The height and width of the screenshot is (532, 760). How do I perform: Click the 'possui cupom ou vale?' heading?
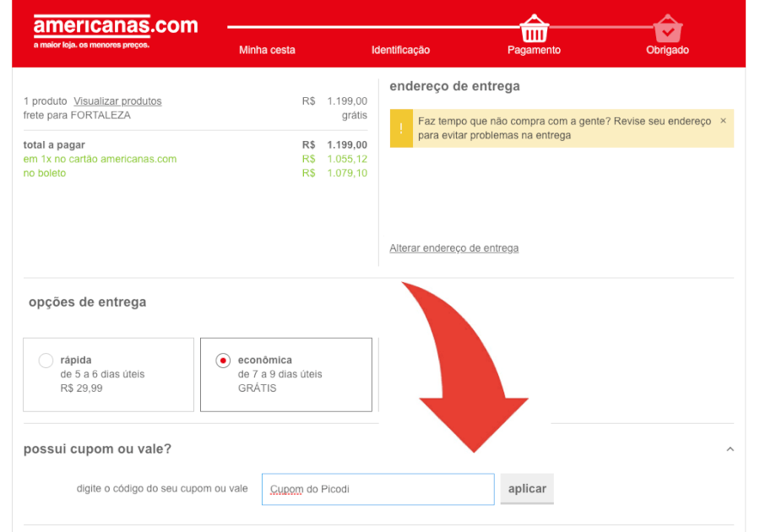click(x=97, y=449)
